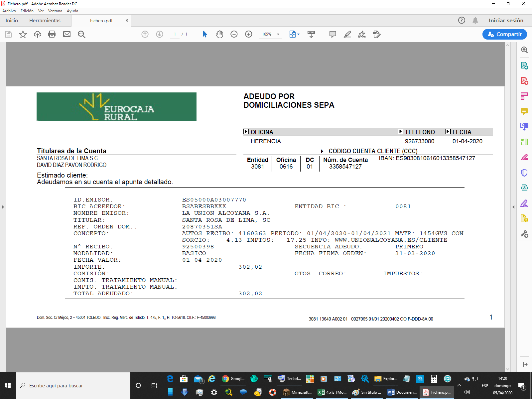Open the Archivo menu
This screenshot has width=532, height=399.
(x=9, y=11)
